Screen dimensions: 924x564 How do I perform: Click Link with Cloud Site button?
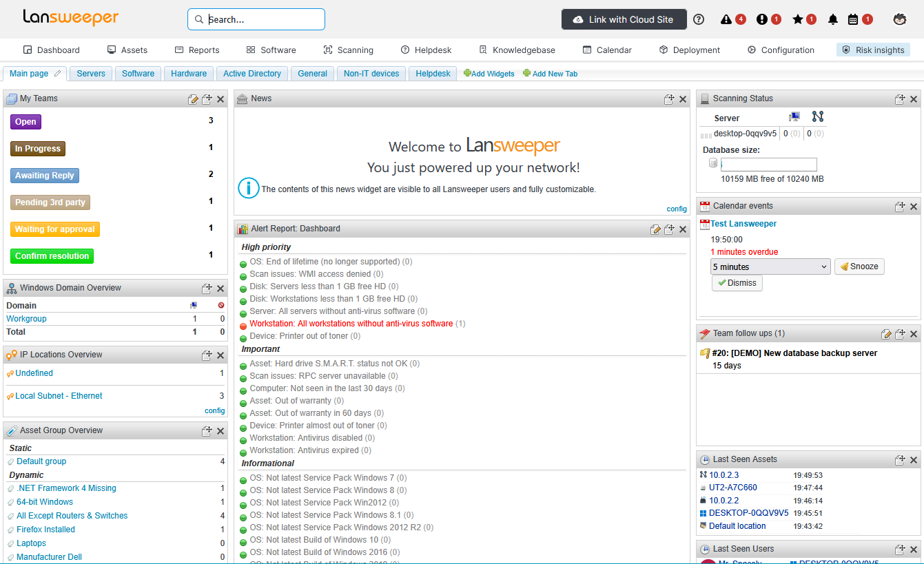624,19
